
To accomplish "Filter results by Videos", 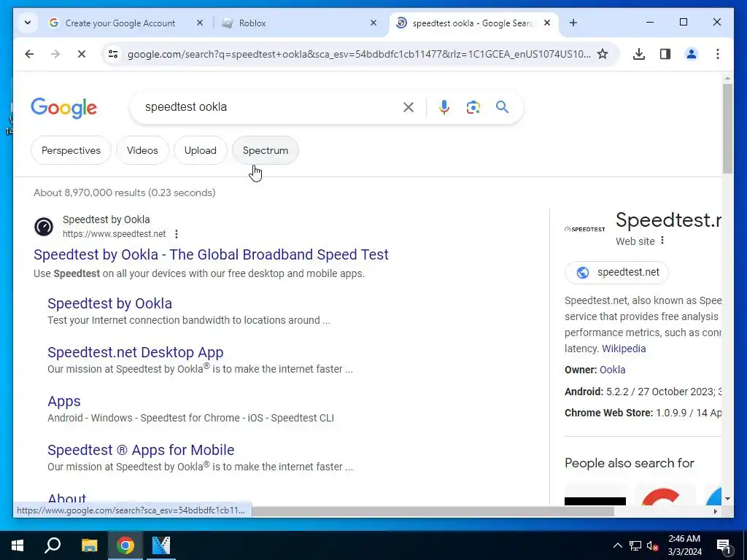I will (142, 150).
